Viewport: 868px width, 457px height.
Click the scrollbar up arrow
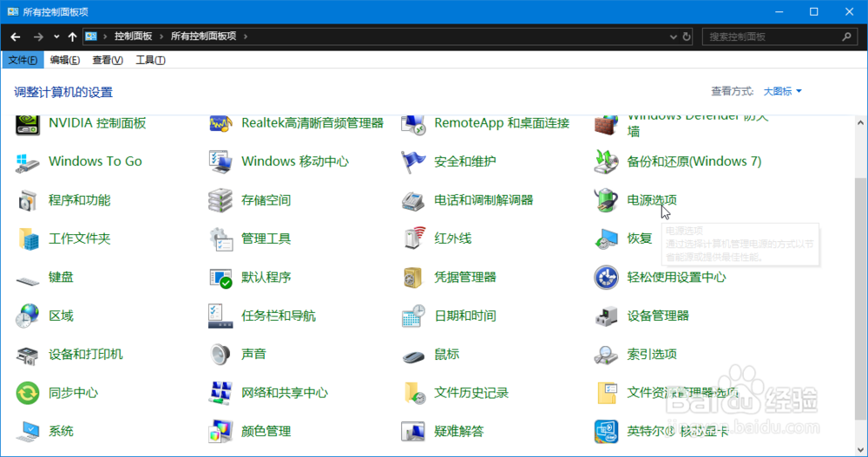860,123
